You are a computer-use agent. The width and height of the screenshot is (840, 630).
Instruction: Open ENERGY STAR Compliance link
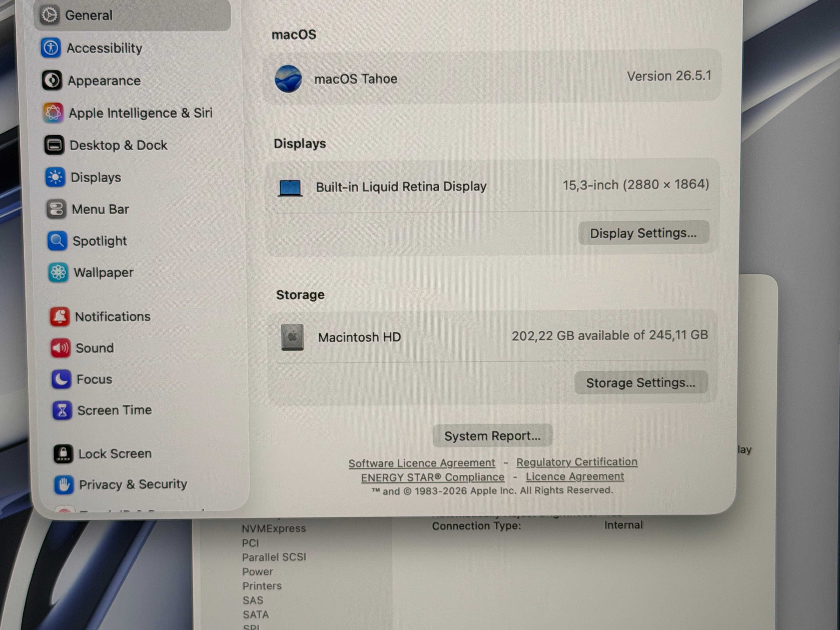432,477
